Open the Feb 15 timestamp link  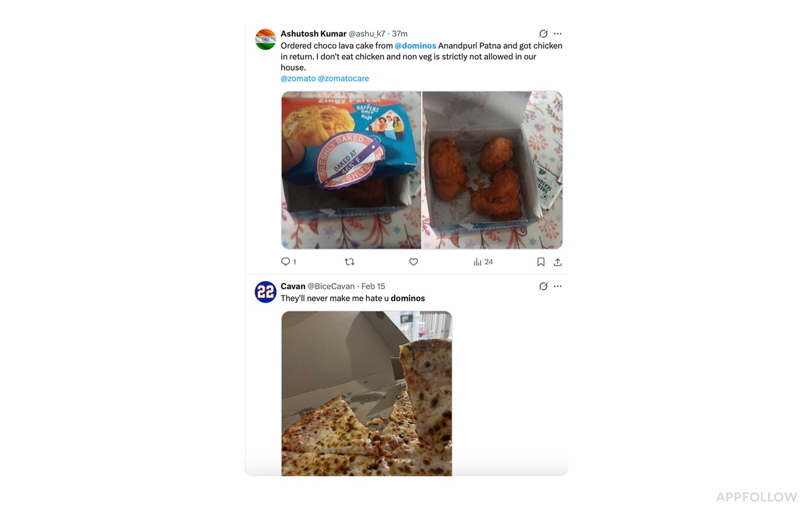tap(373, 286)
